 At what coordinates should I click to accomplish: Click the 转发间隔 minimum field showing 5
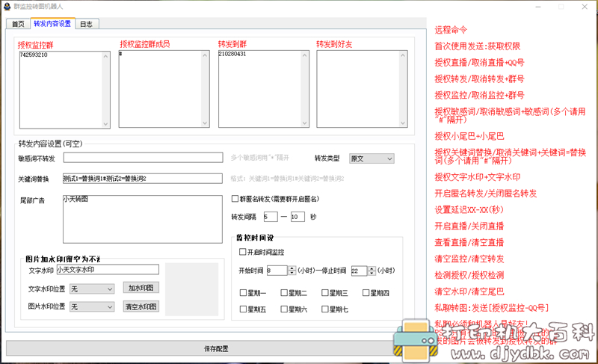[271, 217]
